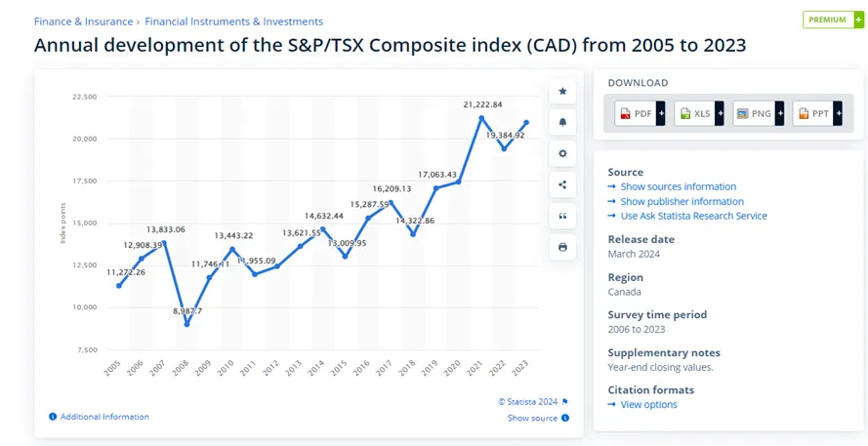Viewport: 868px width, 446px height.
Task: Open chart settings gear icon
Action: (562, 153)
